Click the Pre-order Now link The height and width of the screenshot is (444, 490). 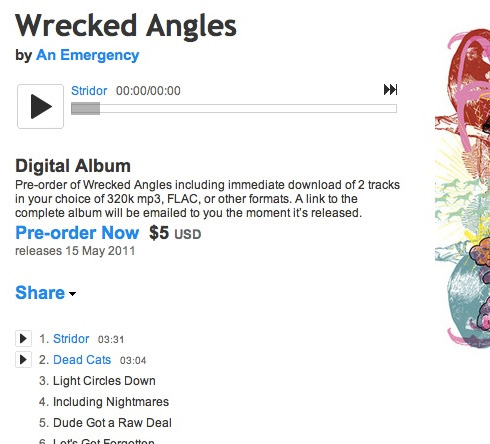[x=77, y=233]
